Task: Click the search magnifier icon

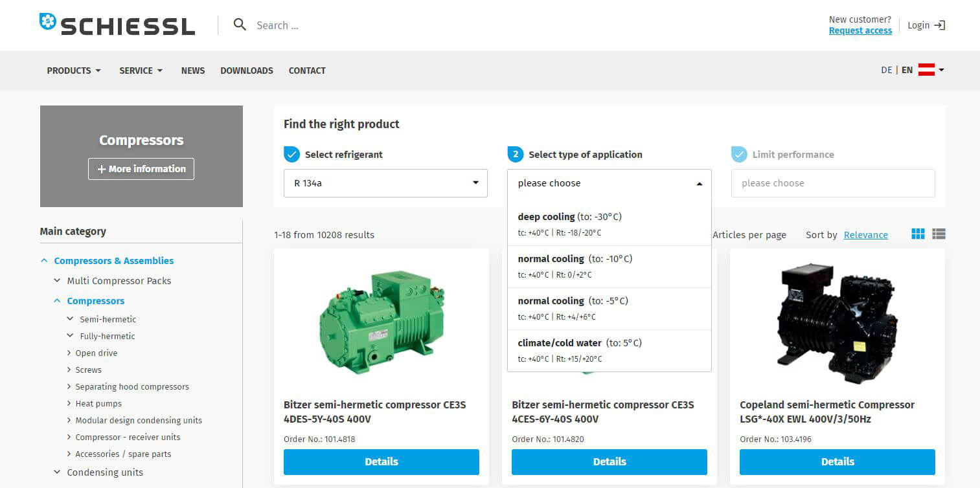Action: coord(240,25)
